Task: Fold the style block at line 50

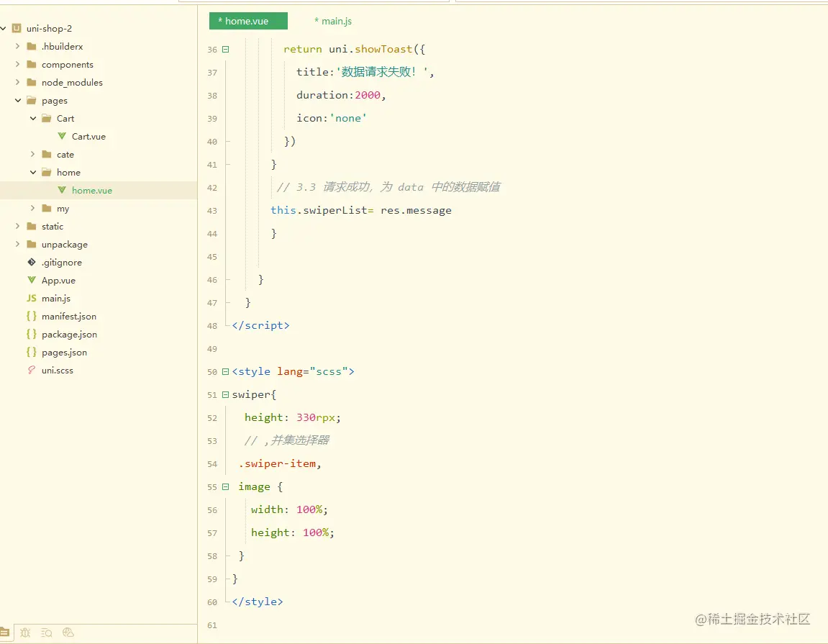Action: pyautogui.click(x=225, y=371)
